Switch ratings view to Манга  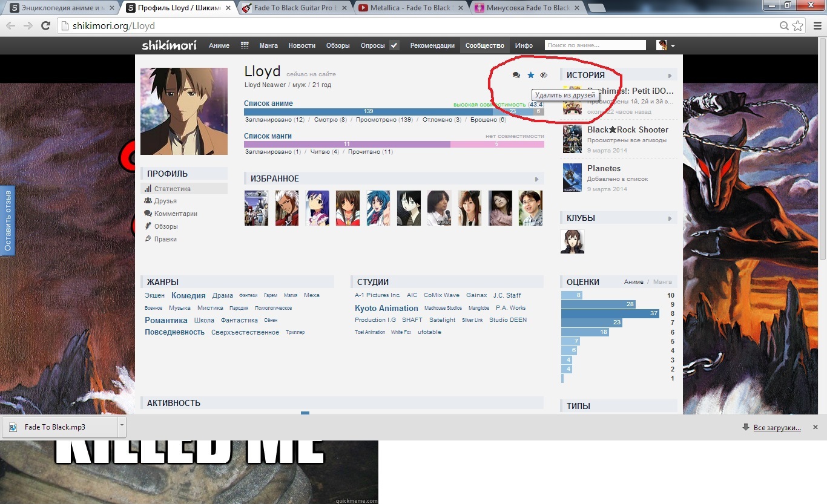[662, 282]
